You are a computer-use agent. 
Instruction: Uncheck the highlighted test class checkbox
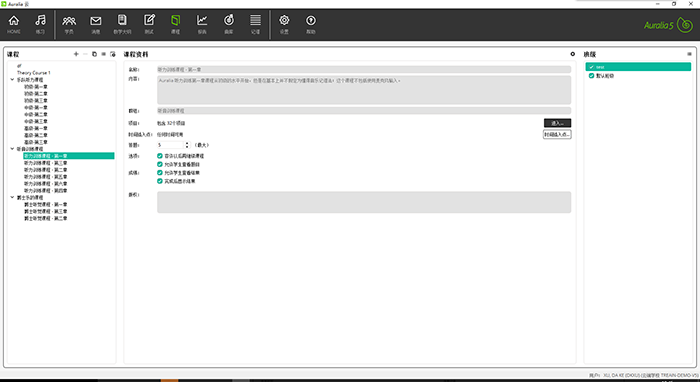[x=592, y=67]
